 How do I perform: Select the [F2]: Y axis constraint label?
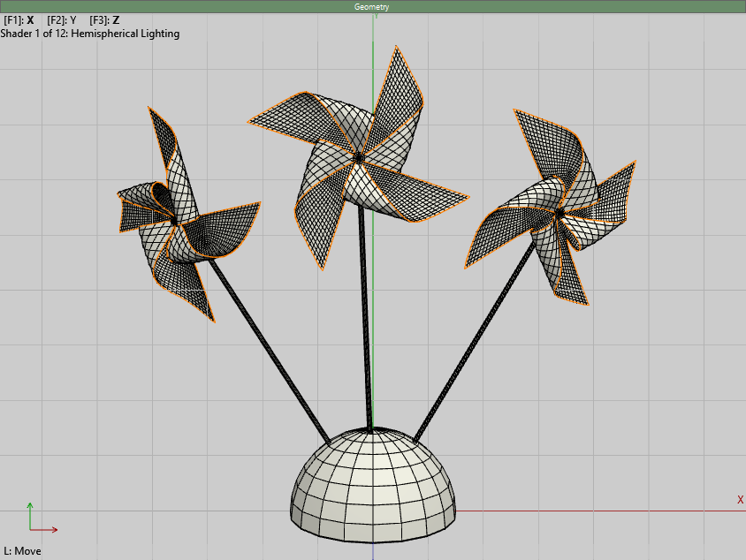point(62,20)
